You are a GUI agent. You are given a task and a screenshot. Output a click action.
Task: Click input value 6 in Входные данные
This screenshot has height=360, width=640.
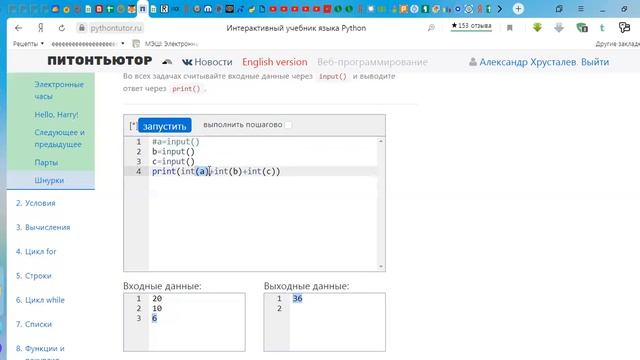(x=154, y=318)
